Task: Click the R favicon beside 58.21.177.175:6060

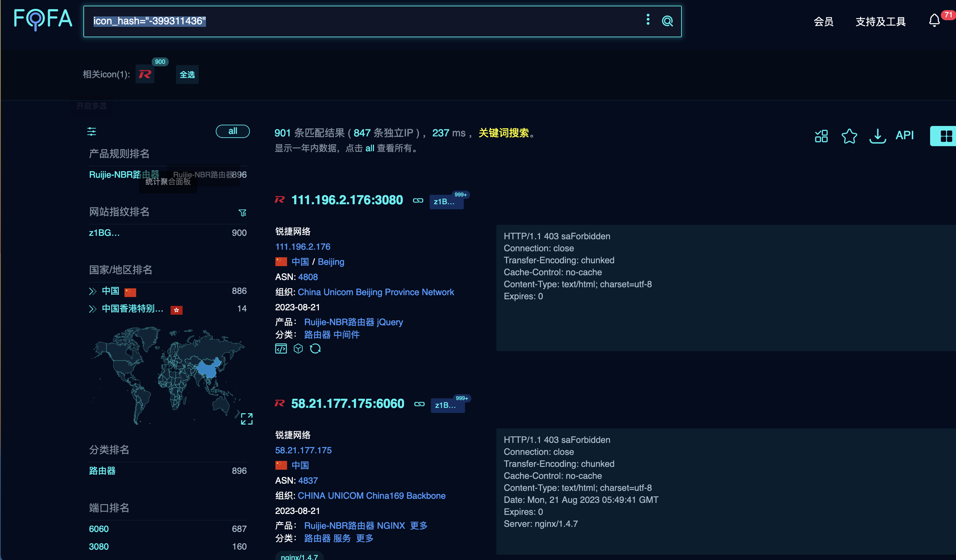Action: [280, 403]
